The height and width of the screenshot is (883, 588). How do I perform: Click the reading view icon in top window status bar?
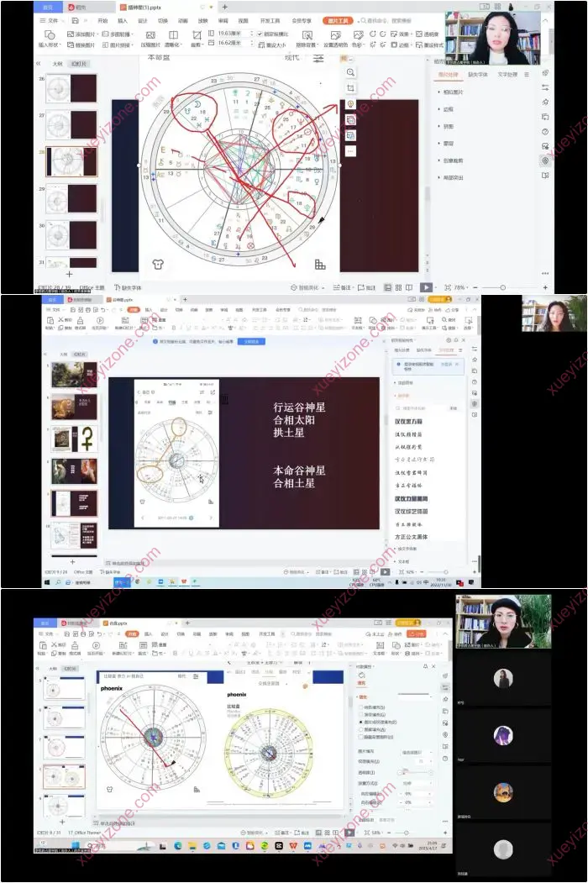(x=409, y=287)
